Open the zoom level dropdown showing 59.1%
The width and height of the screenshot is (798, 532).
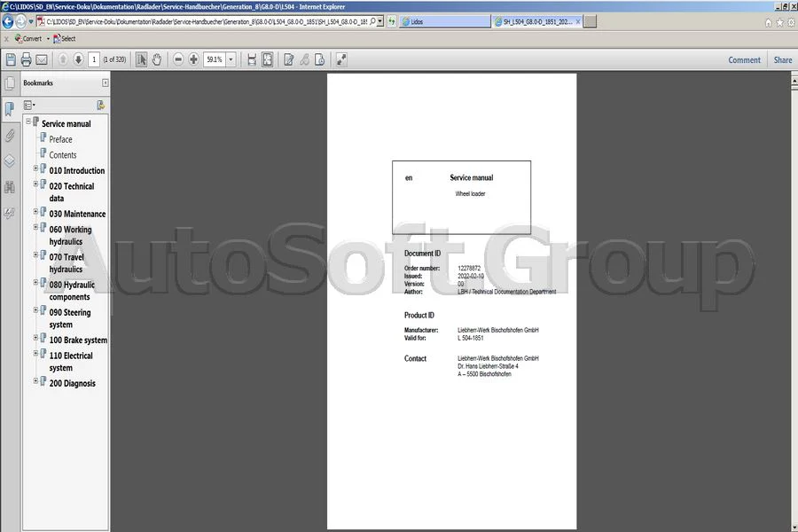[231, 59]
